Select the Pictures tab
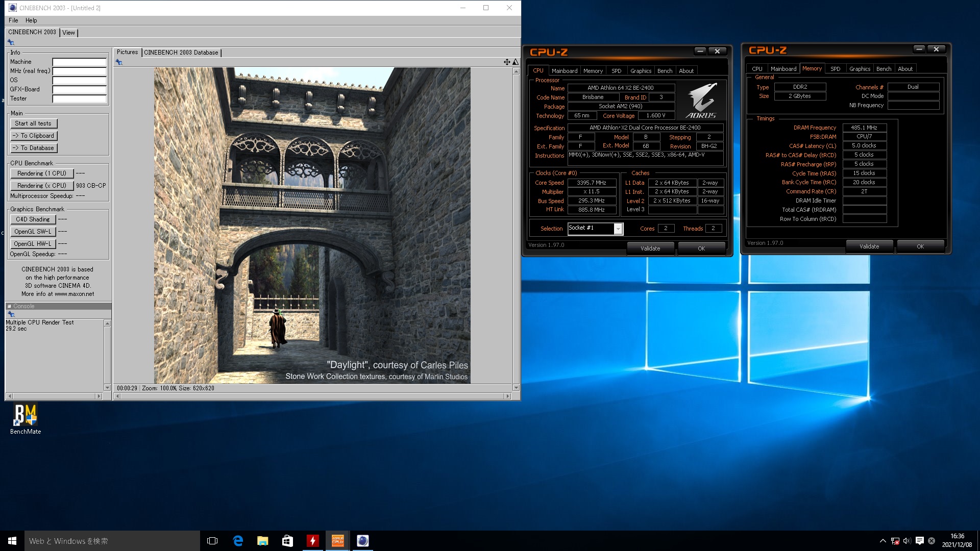 (127, 52)
